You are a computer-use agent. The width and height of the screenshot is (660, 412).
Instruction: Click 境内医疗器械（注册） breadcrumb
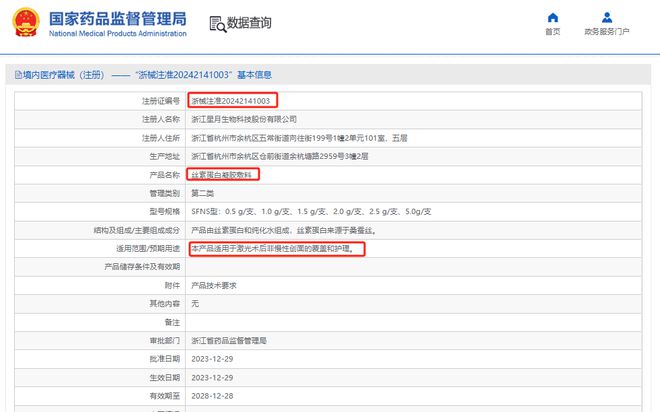tap(64, 75)
